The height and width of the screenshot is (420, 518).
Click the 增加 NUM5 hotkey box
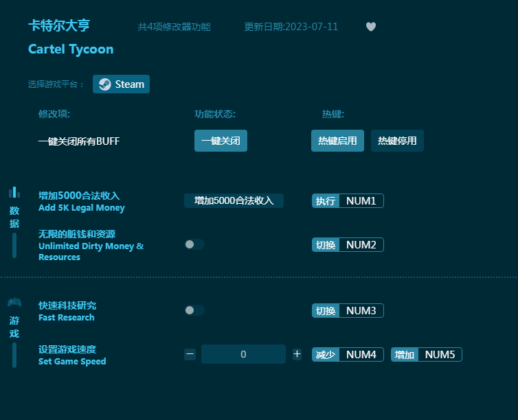pyautogui.click(x=426, y=354)
